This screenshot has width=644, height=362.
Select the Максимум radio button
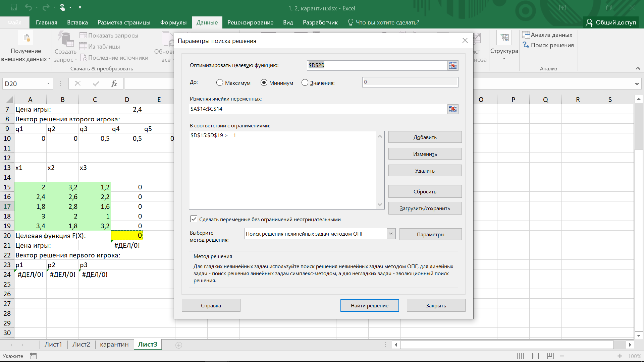tap(220, 82)
